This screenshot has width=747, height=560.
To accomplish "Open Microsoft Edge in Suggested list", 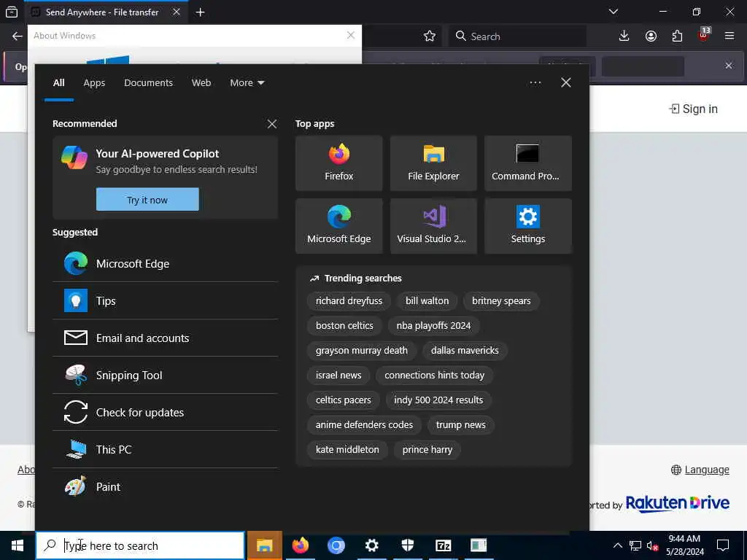I will tap(166, 264).
